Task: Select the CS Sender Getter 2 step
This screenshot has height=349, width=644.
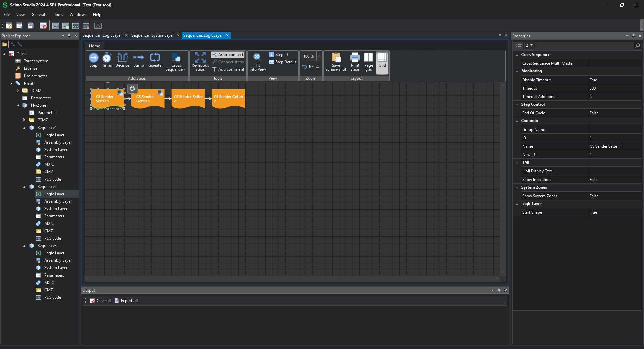Action: coord(228,99)
